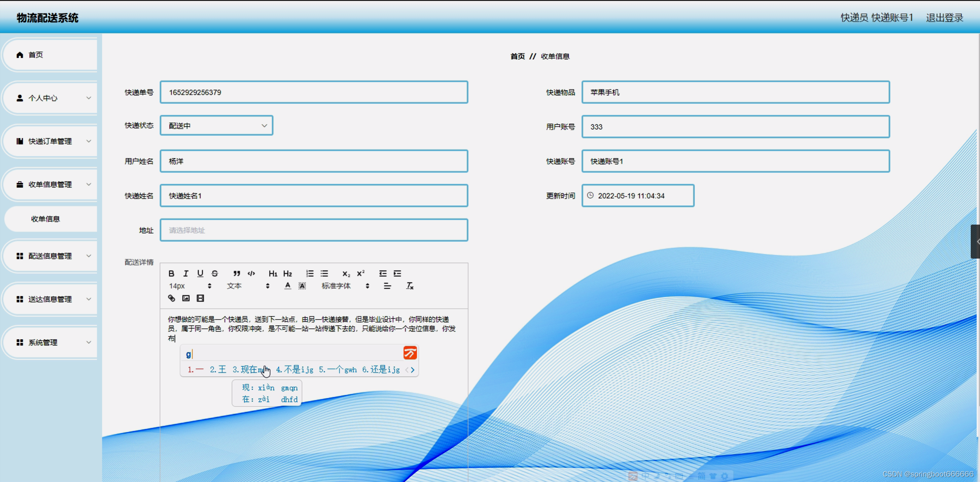Viewport: 980px width, 482px height.
Task: Click 退出登录 to log out
Action: click(944, 18)
